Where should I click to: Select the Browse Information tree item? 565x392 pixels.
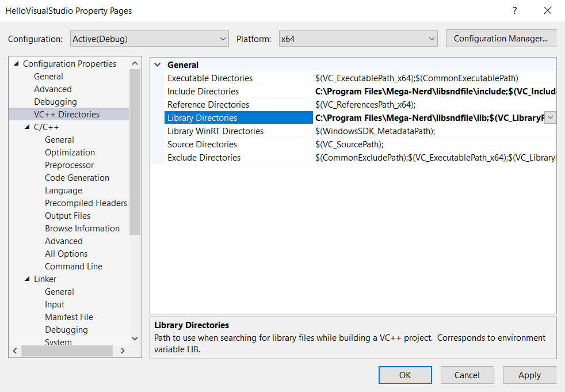click(x=82, y=229)
